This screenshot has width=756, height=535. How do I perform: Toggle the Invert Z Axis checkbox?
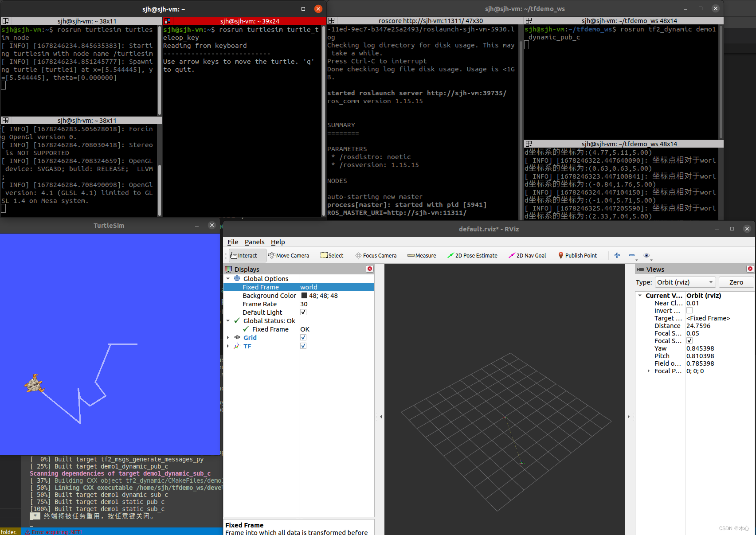[x=689, y=310]
